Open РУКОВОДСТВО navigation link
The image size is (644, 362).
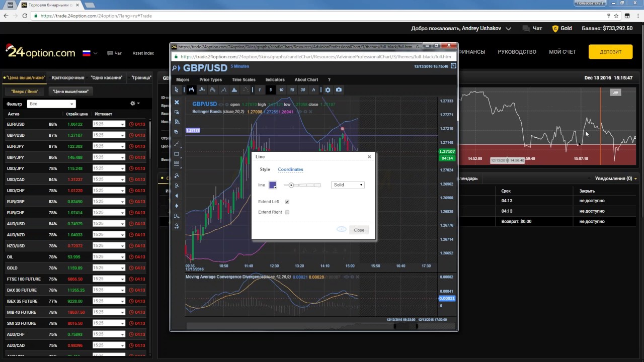click(517, 52)
